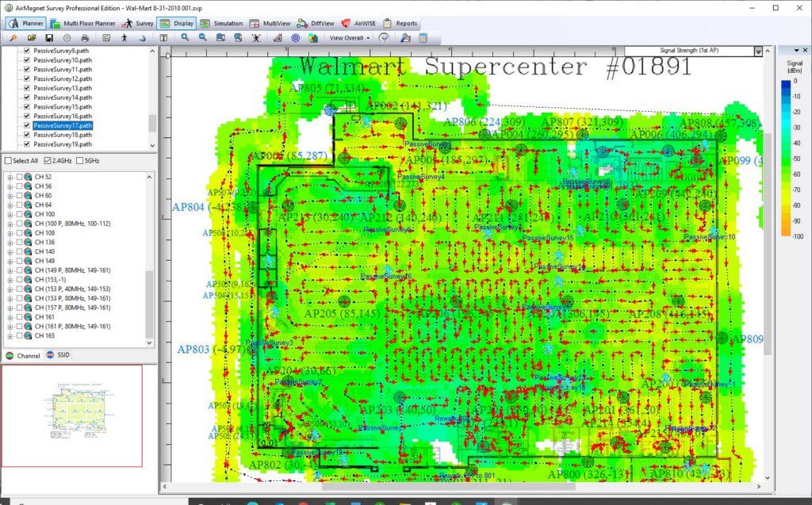
Task: Expand the CH (153,-1) tree node
Action: [x=10, y=280]
